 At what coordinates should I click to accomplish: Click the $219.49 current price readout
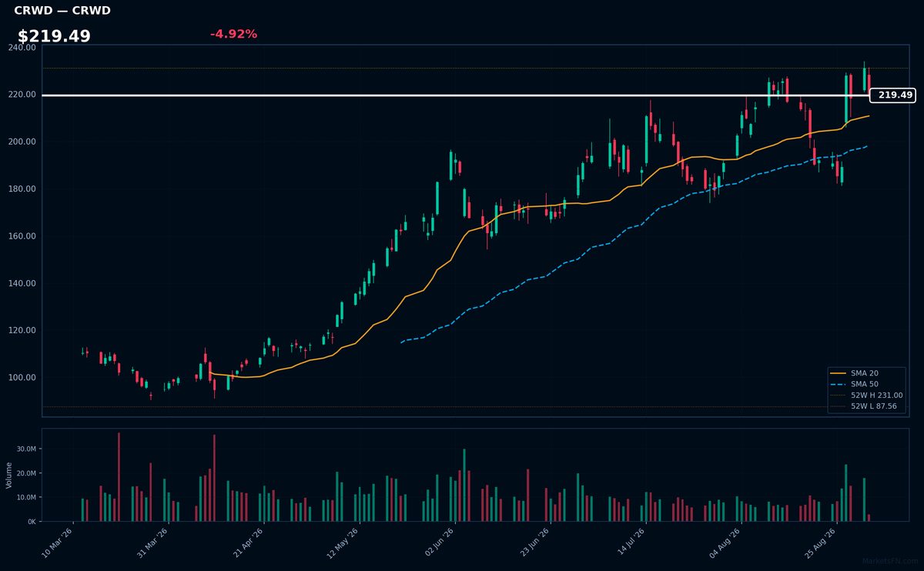[54, 36]
